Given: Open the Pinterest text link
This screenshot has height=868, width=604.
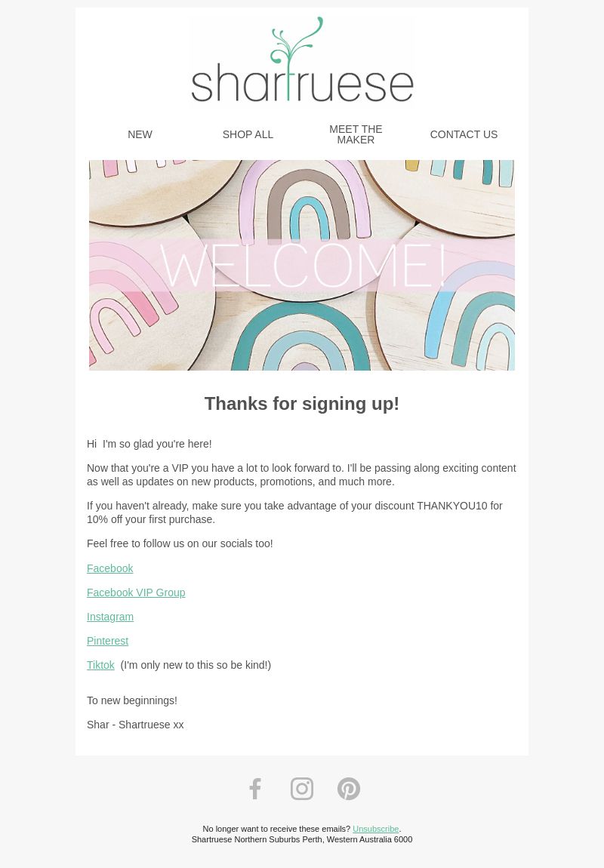Looking at the screenshot, I should pos(107,641).
